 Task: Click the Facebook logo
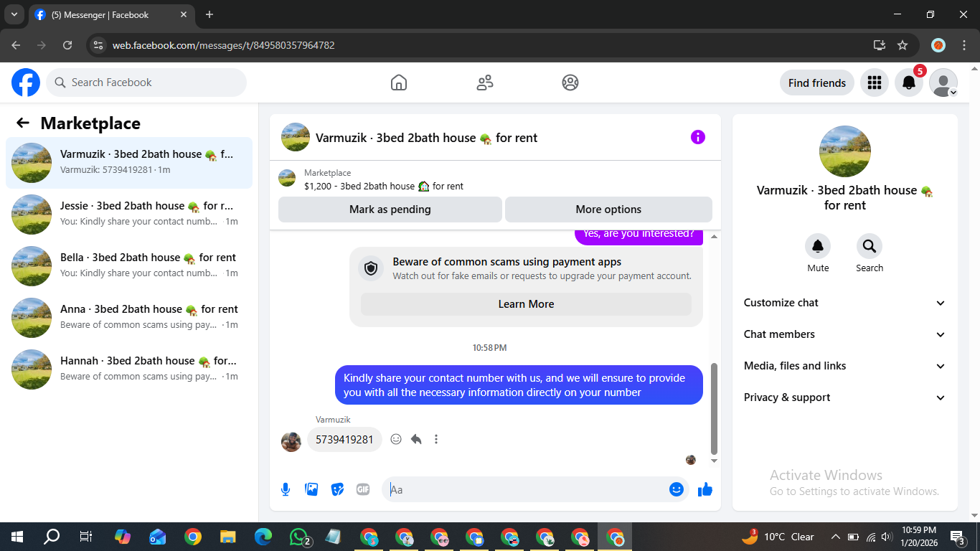pyautogui.click(x=26, y=83)
